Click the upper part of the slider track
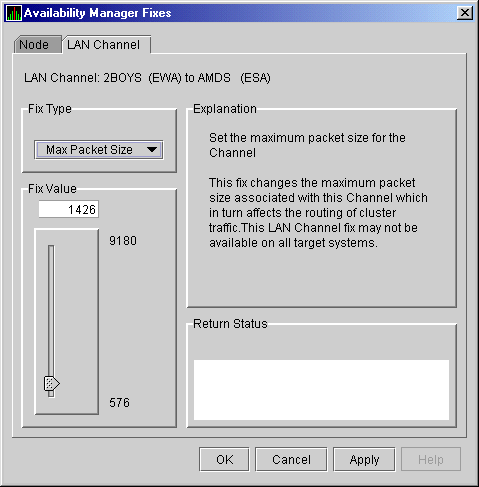Viewport: 479px width, 487px height. (51, 283)
